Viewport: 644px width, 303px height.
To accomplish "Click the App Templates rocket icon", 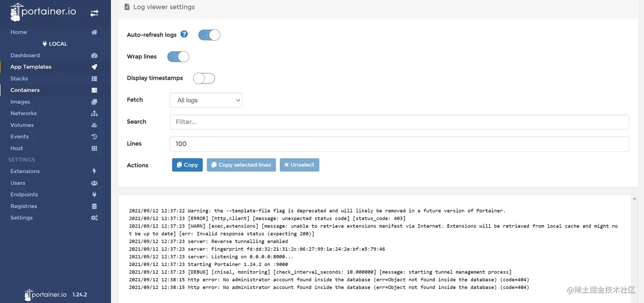I will coord(95,67).
